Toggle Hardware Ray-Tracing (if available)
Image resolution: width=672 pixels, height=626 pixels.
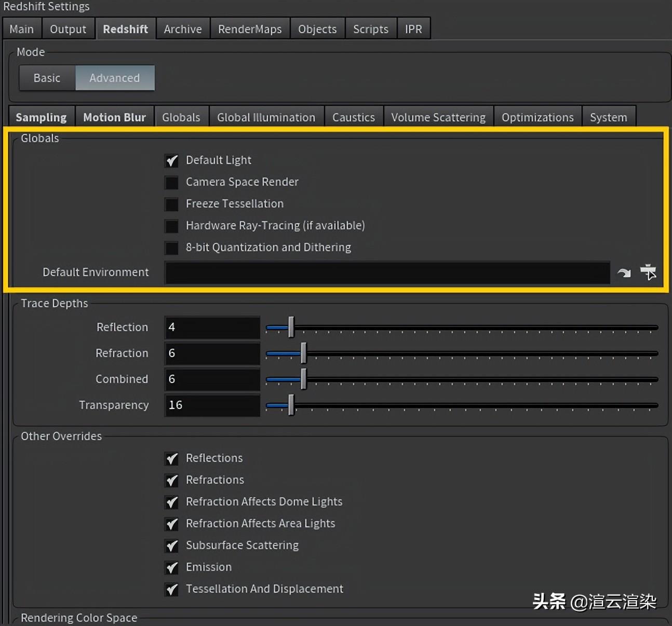pos(171,226)
